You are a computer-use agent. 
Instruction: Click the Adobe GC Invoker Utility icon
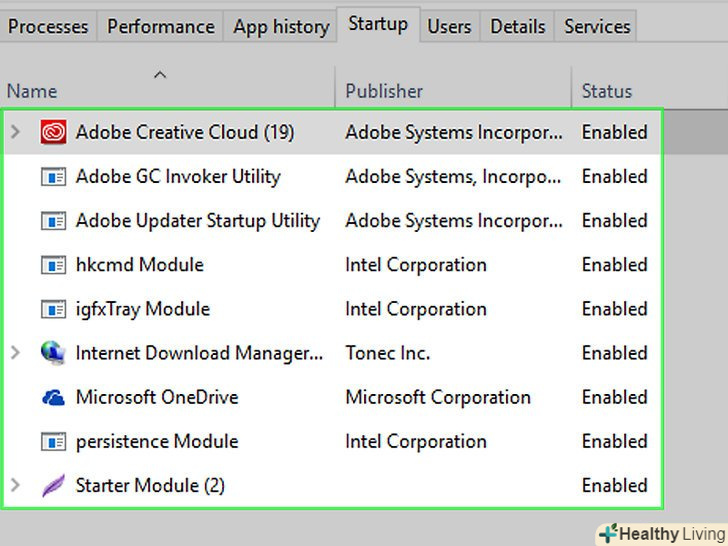(53, 177)
